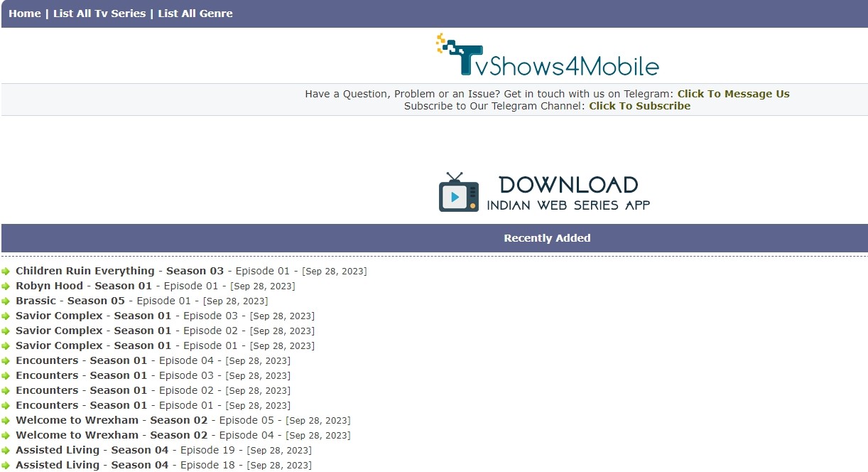The height and width of the screenshot is (472, 868).
Task: Open Robyn Hood Season 01 Episode 01
Action: tap(117, 286)
